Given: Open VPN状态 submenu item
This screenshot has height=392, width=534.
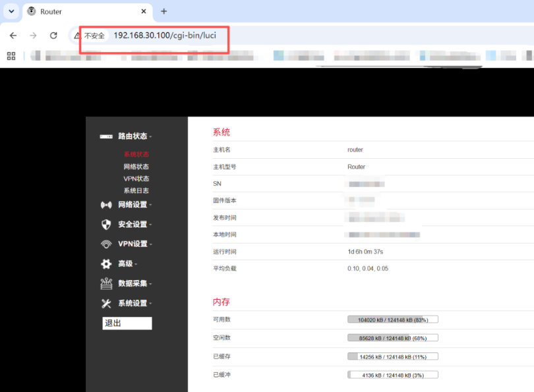Looking at the screenshot, I should click(x=136, y=179).
